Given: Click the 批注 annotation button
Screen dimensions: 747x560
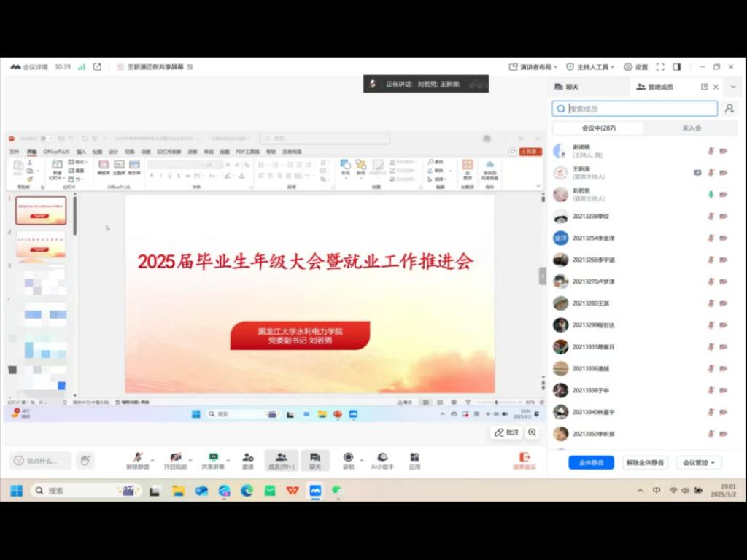Looking at the screenshot, I should [506, 432].
